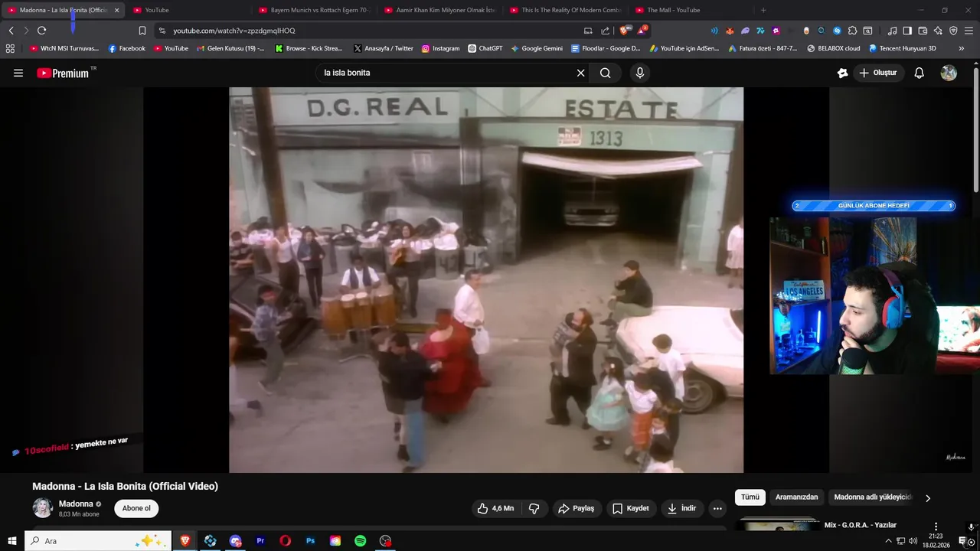
Task: Close the Madonna La Isla Bonita tab
Action: (x=116, y=10)
